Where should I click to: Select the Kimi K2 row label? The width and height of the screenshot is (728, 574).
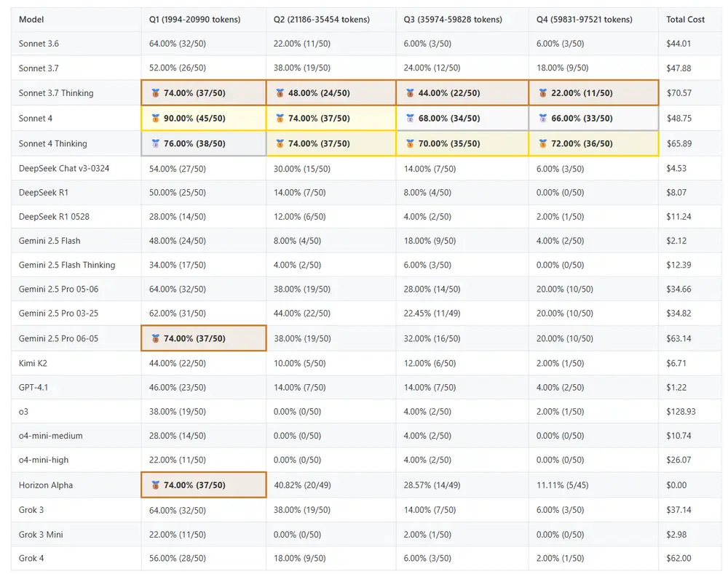33,363
